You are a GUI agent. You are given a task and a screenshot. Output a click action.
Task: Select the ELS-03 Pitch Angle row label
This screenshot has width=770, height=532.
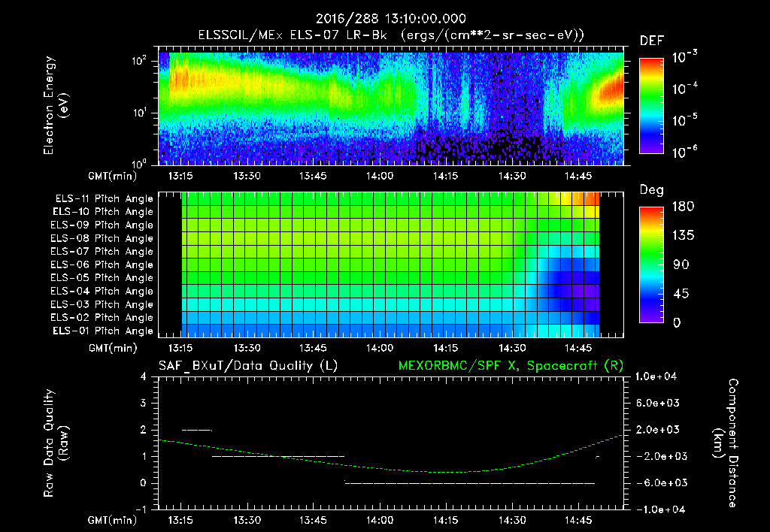click(x=102, y=304)
